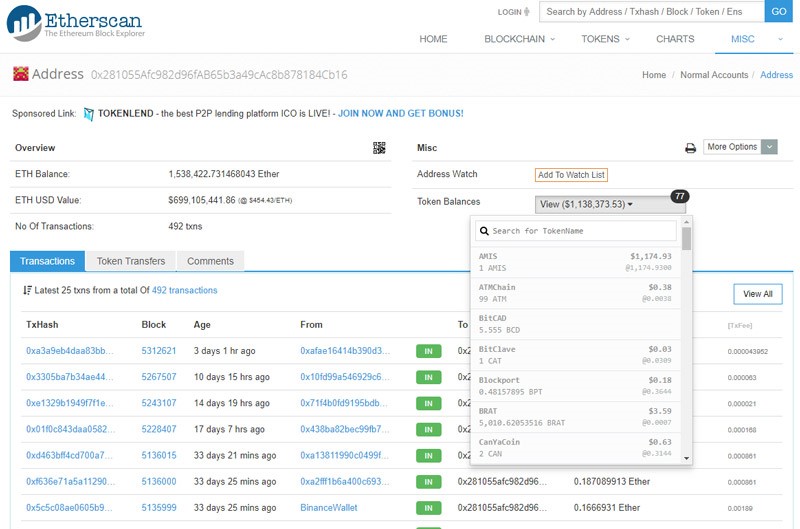This screenshot has height=529, width=800.
Task: Open the BinanceWallet sender link
Action: pos(329,508)
